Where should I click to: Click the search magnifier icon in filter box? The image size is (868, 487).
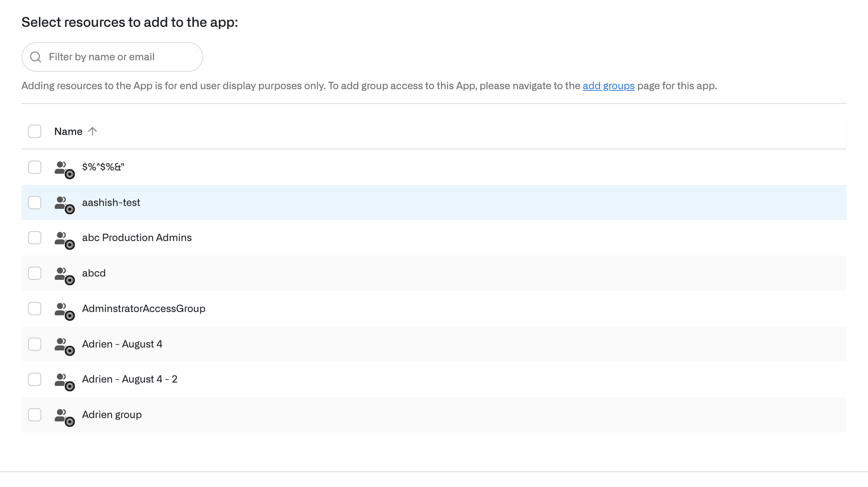[36, 57]
